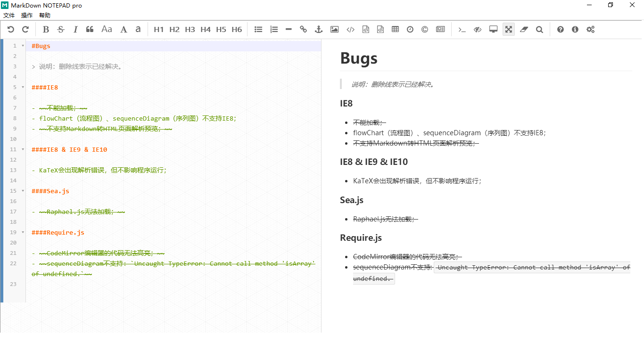The height and width of the screenshot is (343, 644).
Task: Insert an ordered list
Action: tap(274, 29)
